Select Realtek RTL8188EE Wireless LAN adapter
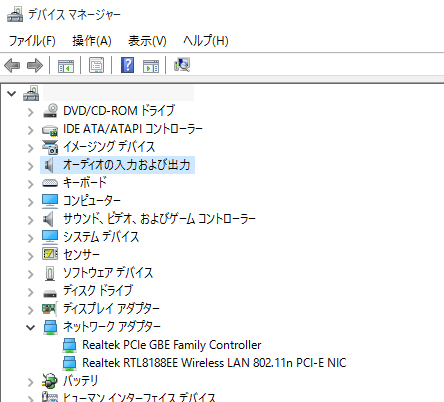 [214, 363]
